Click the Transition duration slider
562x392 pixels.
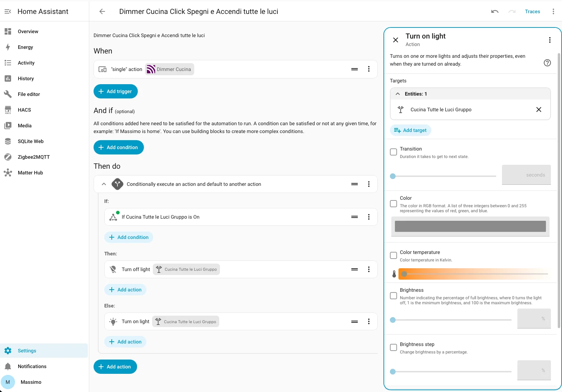coord(443,176)
